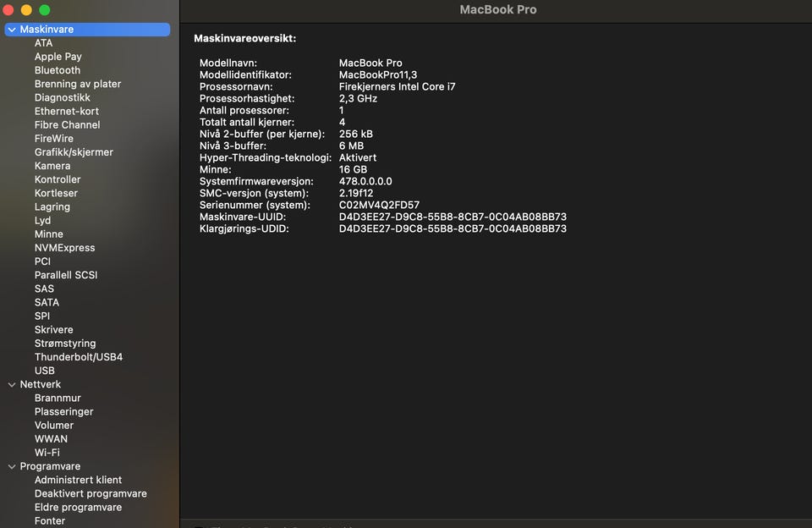The image size is (812, 528).
Task: Click the Maskinvareoversikt heading
Action: coord(245,38)
